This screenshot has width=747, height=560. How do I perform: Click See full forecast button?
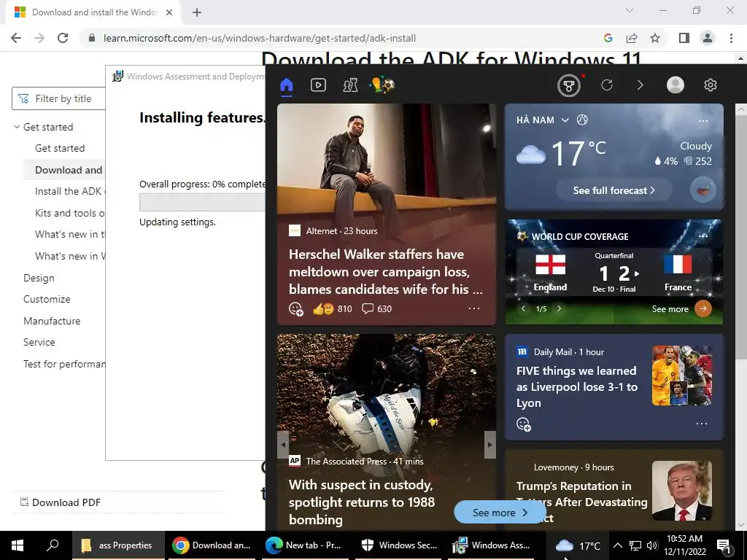(x=614, y=190)
